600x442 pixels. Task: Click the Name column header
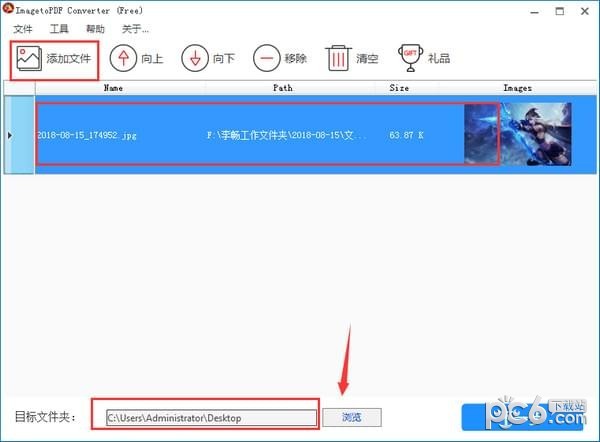(x=113, y=88)
